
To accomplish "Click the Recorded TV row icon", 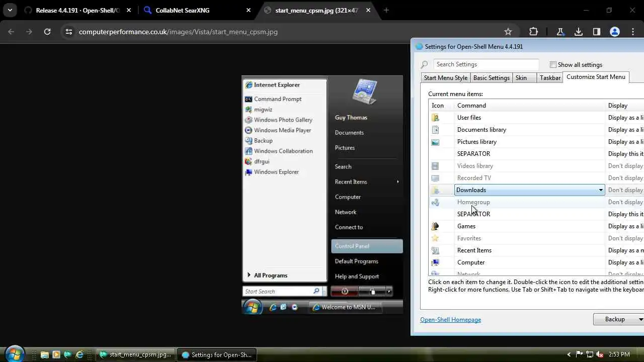I will tap(435, 178).
